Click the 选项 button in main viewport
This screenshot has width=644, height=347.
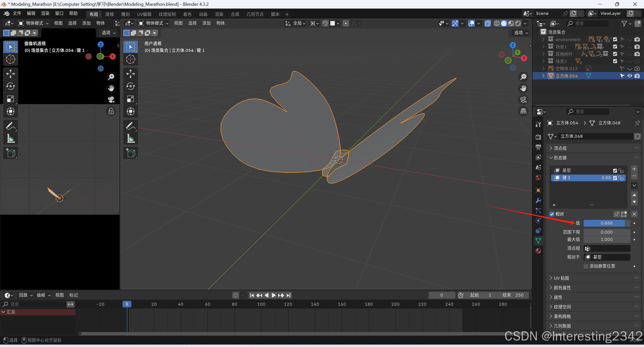[521, 33]
